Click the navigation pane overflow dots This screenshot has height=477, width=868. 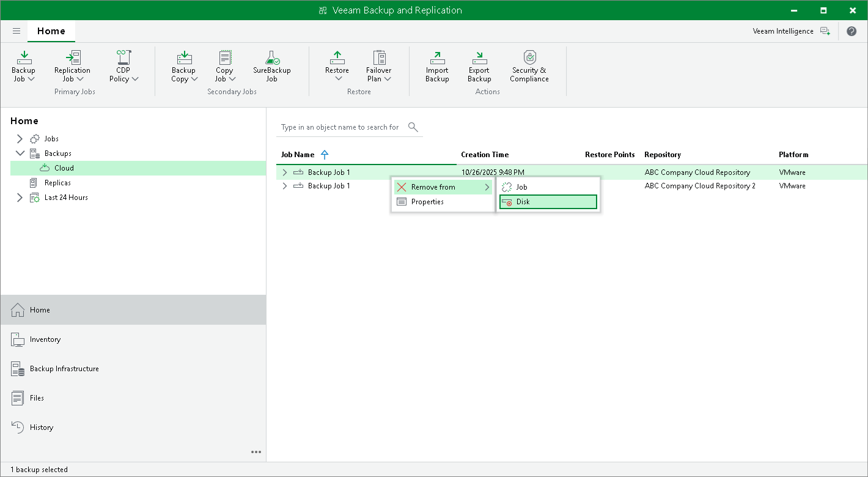pos(256,452)
